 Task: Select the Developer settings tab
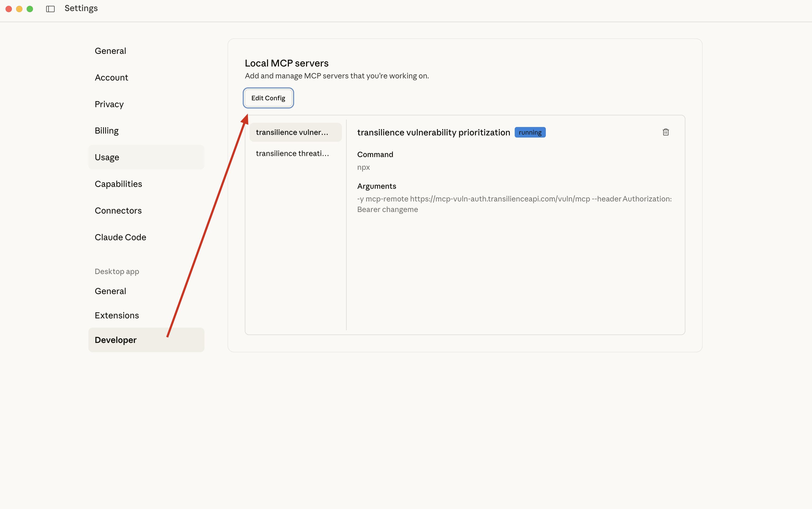click(x=116, y=340)
